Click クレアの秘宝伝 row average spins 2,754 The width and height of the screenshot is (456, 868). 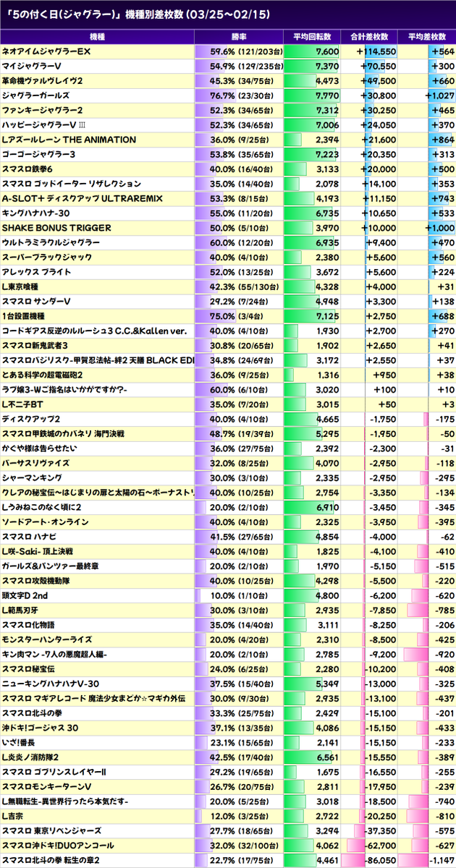tap(327, 491)
